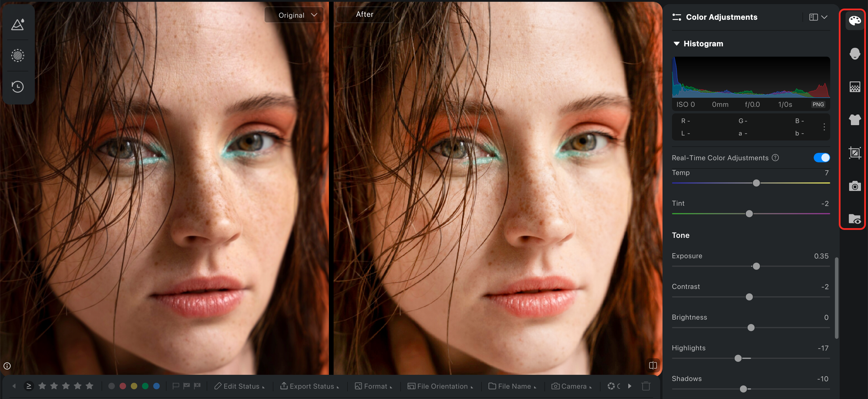The image size is (868, 399).
Task: Open the background checkerboard panel
Action: point(854,86)
